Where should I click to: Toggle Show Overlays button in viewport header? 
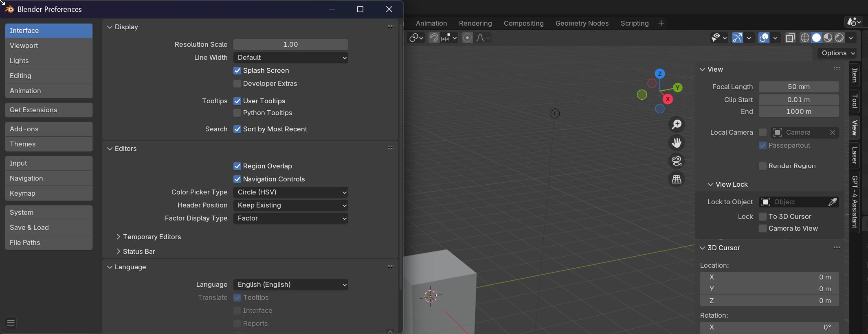pos(764,38)
